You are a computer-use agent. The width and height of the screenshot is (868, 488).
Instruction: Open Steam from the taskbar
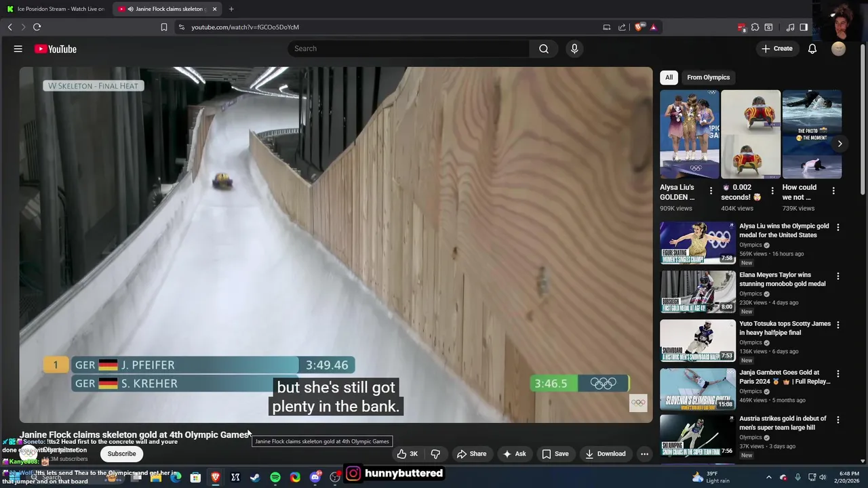pyautogui.click(x=255, y=478)
